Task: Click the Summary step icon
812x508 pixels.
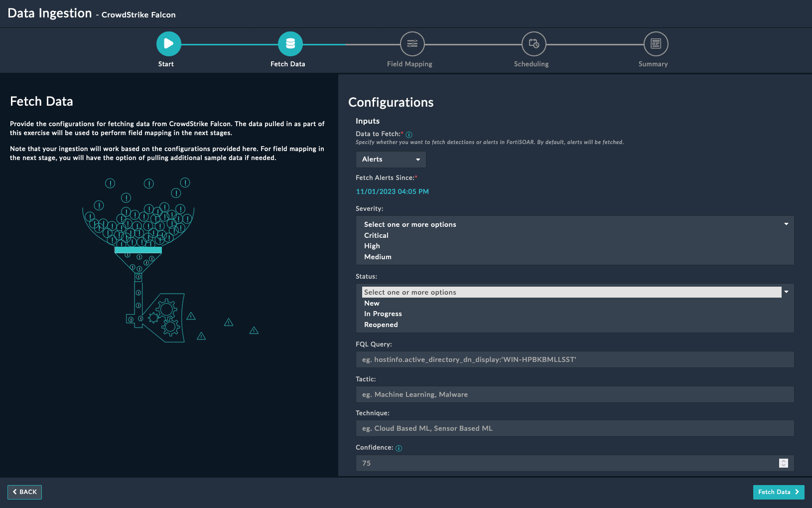Action: tap(656, 44)
